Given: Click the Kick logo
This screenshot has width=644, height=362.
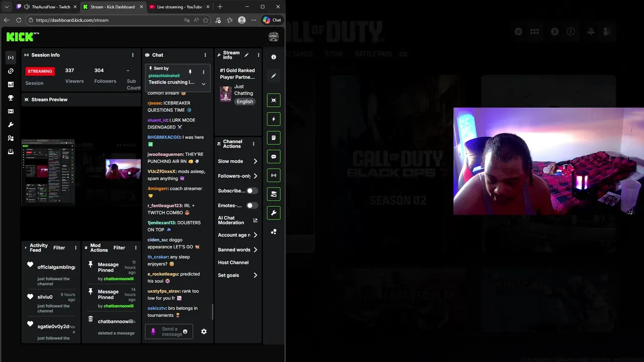Looking at the screenshot, I should (x=22, y=36).
